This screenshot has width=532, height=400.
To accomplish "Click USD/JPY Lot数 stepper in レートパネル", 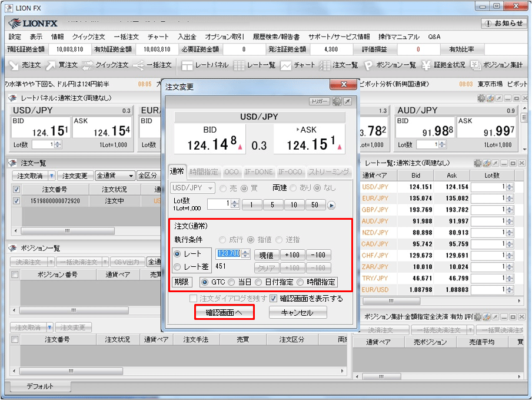I will [58, 145].
